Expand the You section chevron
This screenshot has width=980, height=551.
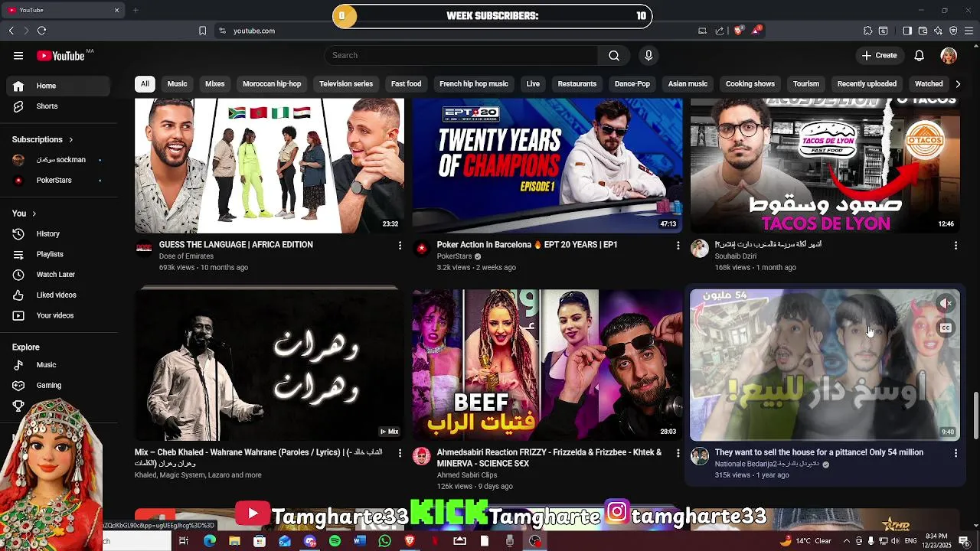pos(34,214)
